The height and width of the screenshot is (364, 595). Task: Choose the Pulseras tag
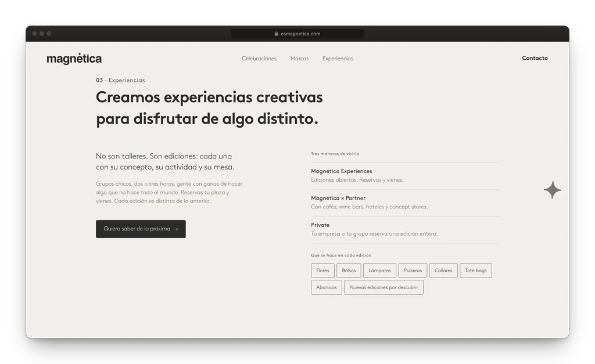tap(413, 271)
